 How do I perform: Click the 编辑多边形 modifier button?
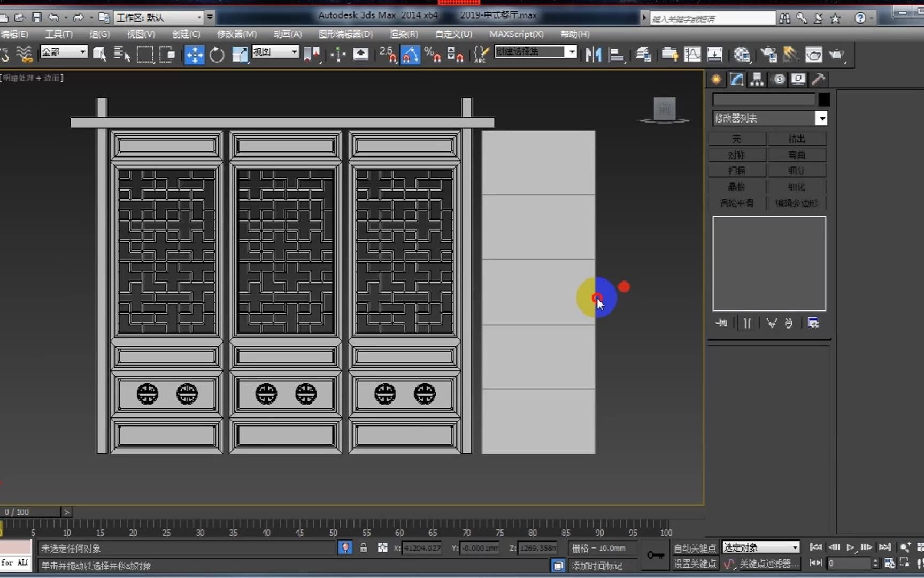(x=796, y=203)
